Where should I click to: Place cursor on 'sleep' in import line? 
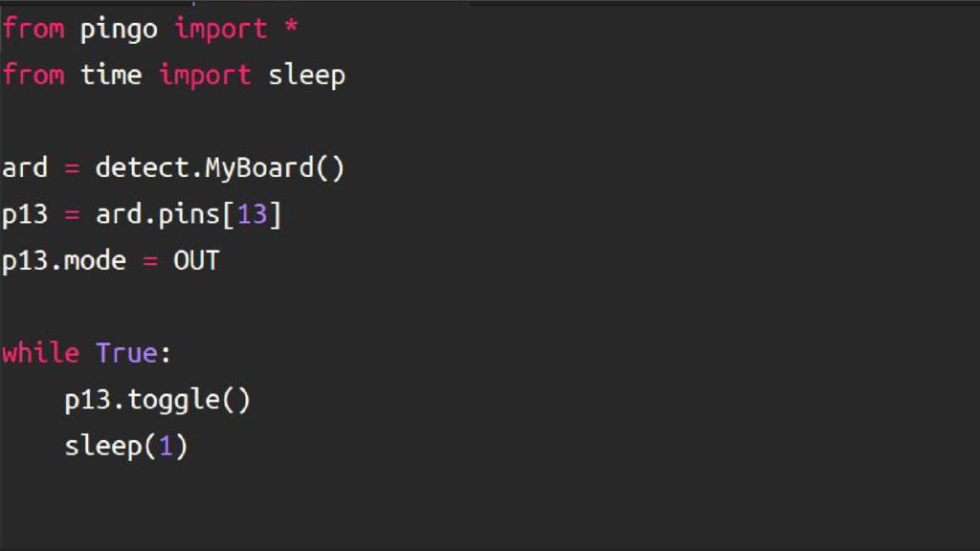306,77
